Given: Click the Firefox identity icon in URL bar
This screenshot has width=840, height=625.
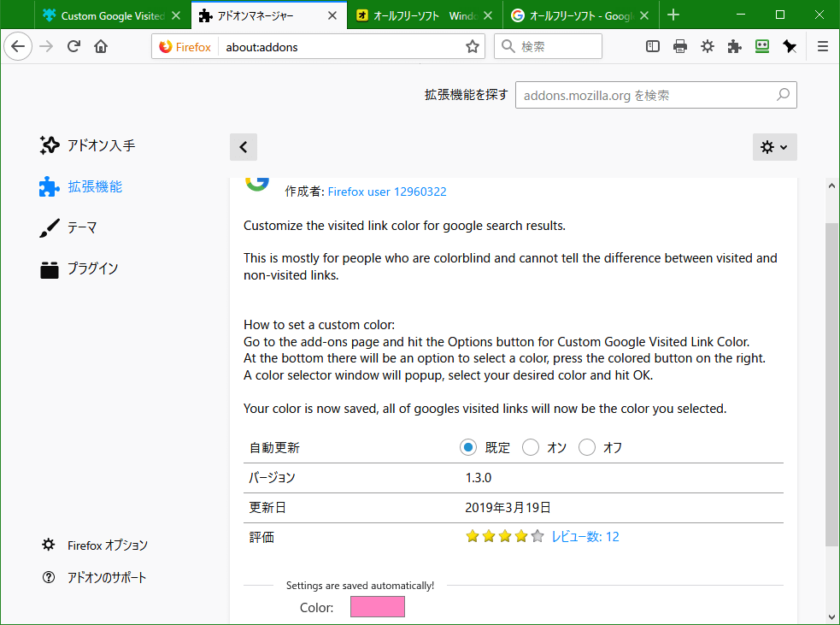Looking at the screenshot, I should click(x=166, y=47).
